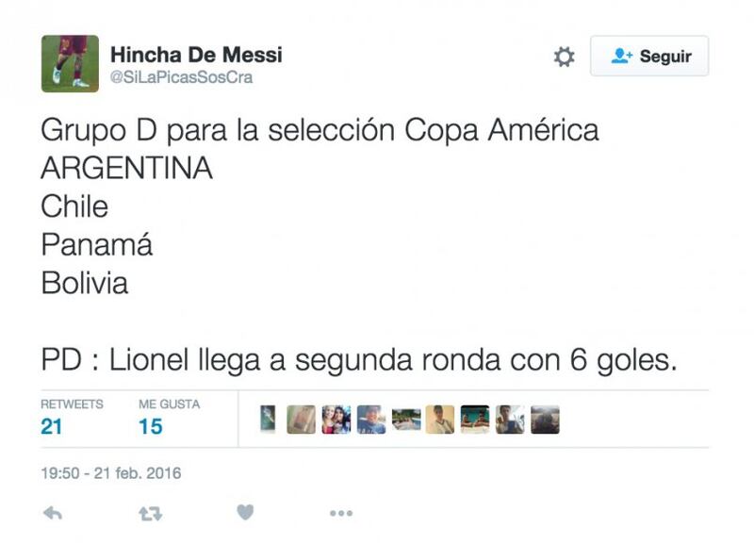Like the tweet with heart icon
The width and height of the screenshot is (754, 560).
(245, 512)
